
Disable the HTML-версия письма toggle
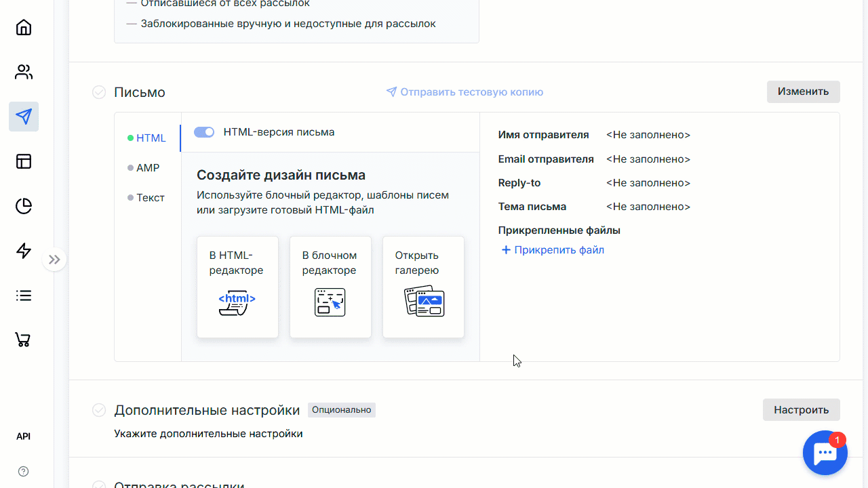[203, 132]
